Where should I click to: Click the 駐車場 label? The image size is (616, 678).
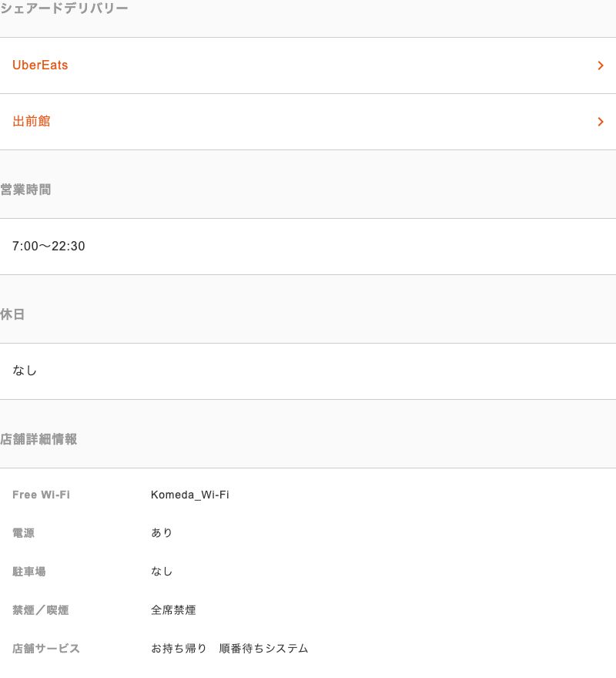tap(29, 572)
